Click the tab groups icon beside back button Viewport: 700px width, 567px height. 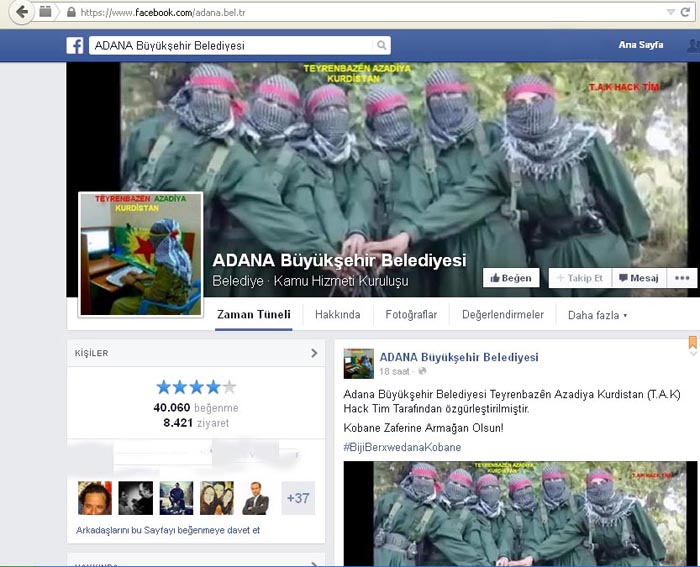click(45, 11)
